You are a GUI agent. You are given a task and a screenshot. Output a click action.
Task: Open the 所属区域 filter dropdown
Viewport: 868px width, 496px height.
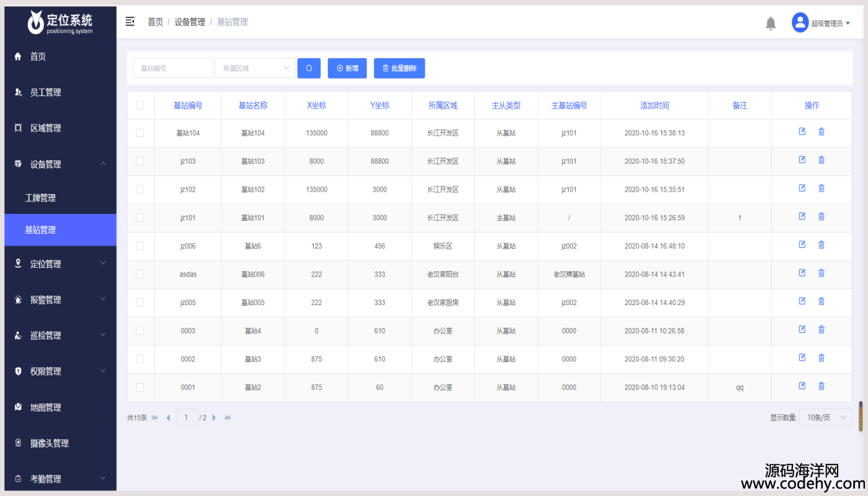tap(255, 68)
